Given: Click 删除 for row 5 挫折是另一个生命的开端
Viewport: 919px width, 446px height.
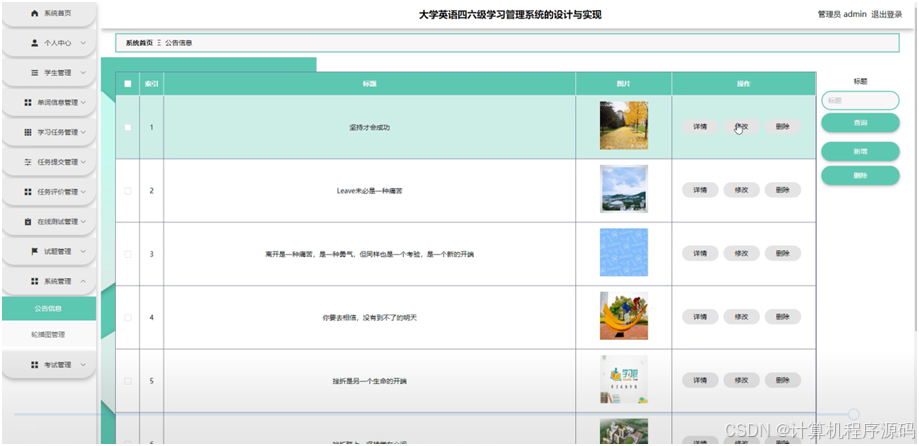Looking at the screenshot, I should click(x=782, y=380).
